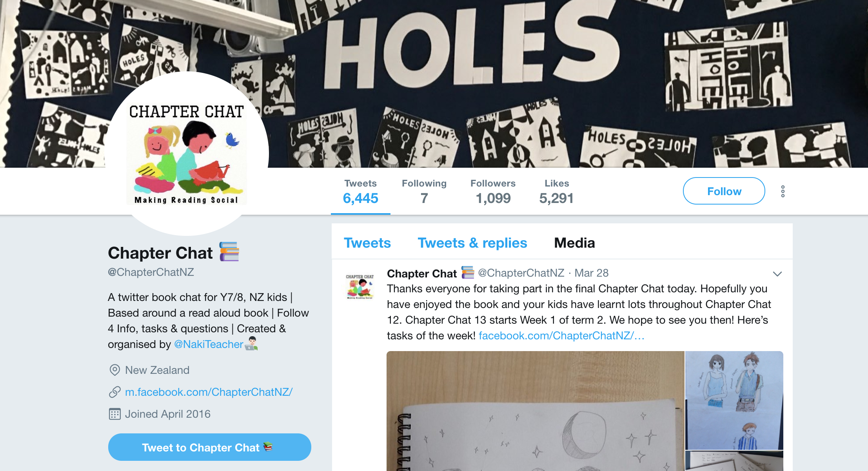Open the Likes 5,291 list
868x471 pixels.
click(556, 192)
